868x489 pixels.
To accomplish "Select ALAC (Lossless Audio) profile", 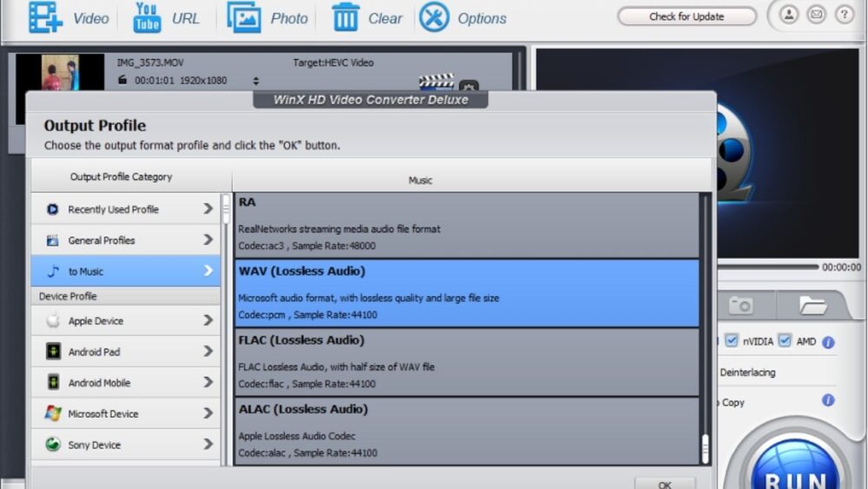I will (x=467, y=431).
